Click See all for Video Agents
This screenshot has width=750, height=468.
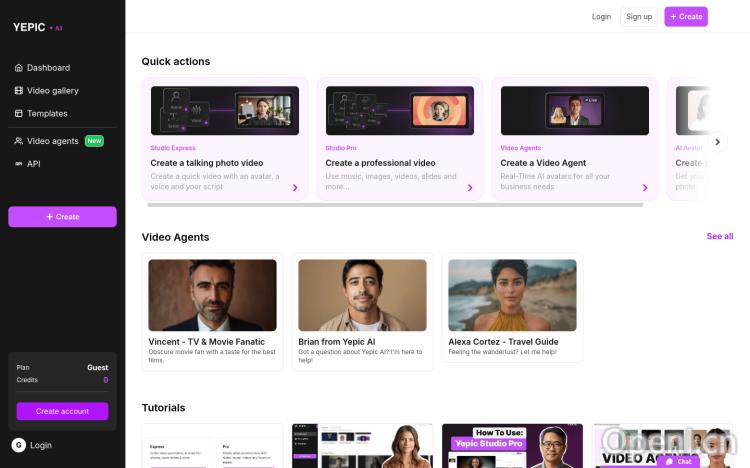[719, 237]
